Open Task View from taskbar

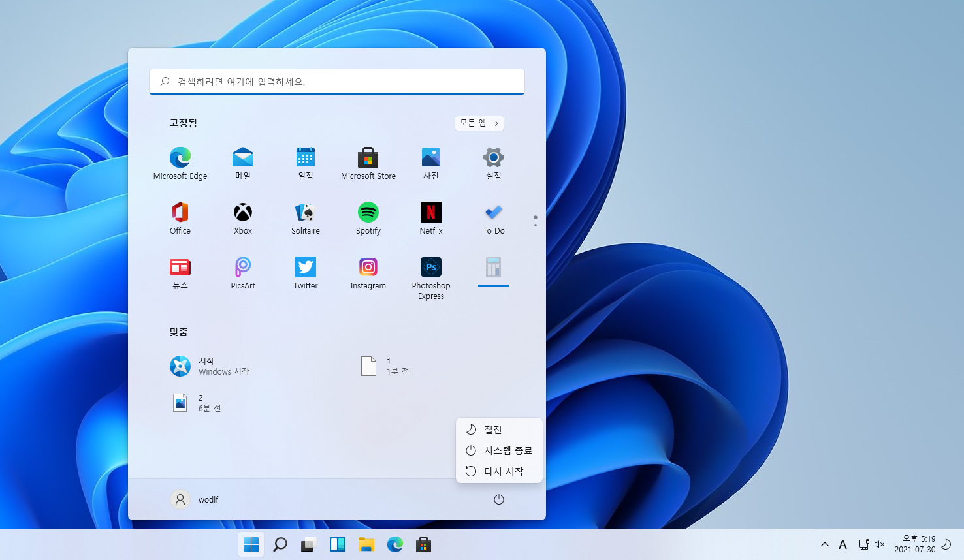tap(309, 544)
